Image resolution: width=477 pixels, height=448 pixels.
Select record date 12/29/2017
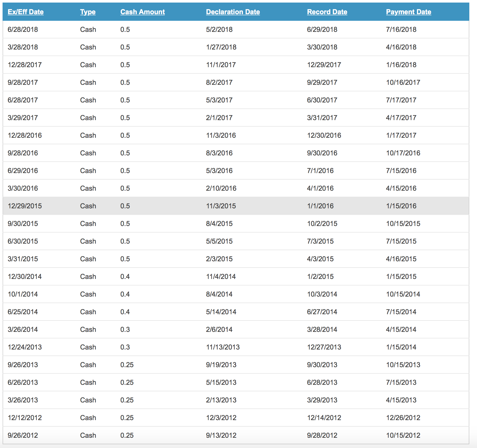click(324, 65)
